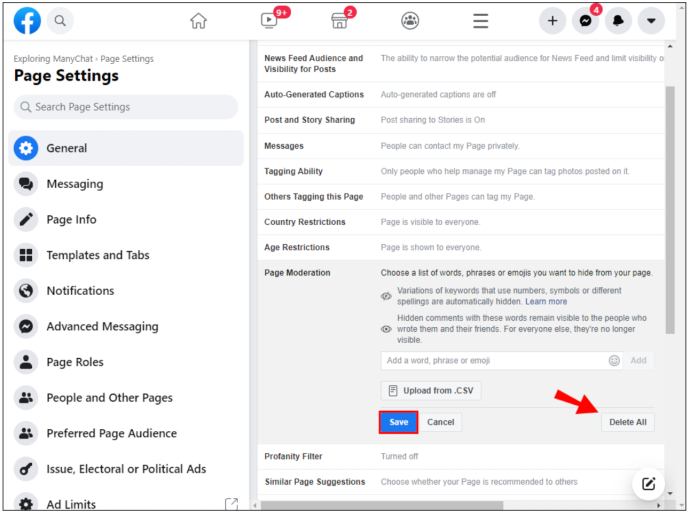
Task: Click the plus Create icon
Action: pos(553,21)
